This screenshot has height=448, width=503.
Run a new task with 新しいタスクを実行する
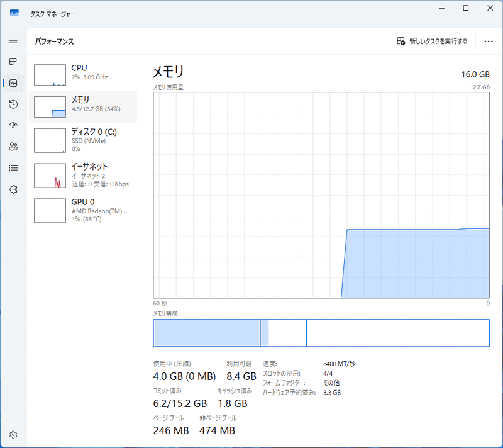[x=433, y=41]
